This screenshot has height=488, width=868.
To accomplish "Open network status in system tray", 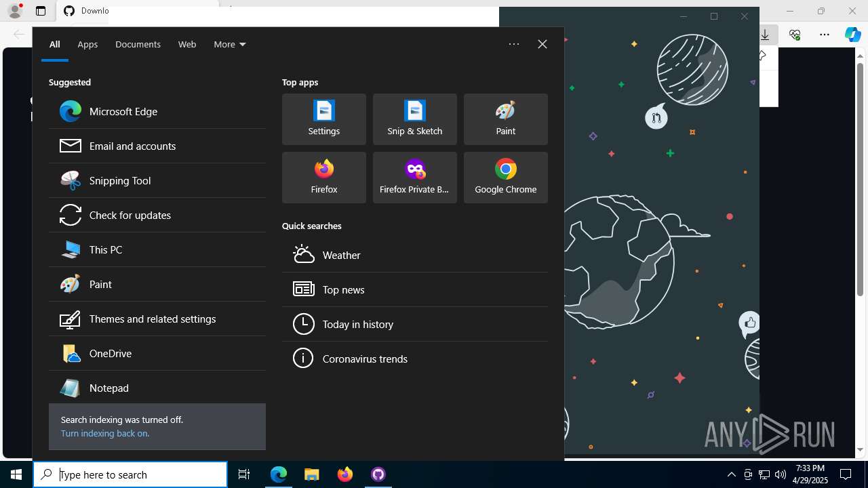I will pos(764,474).
